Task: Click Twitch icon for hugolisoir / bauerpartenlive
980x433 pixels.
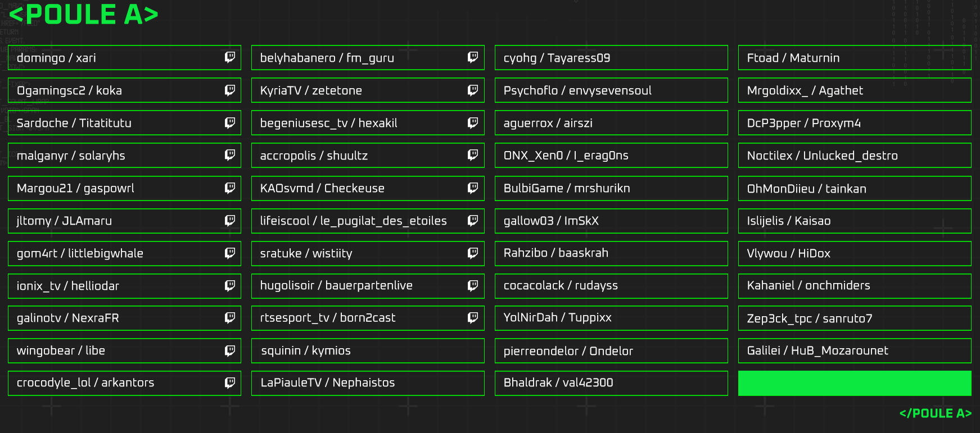Action: click(x=473, y=285)
